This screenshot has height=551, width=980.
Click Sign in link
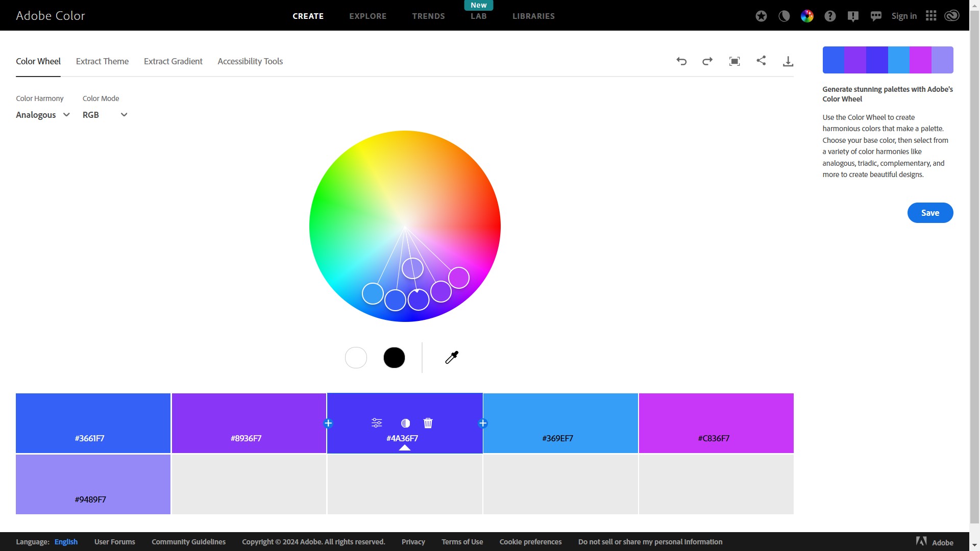904,16
